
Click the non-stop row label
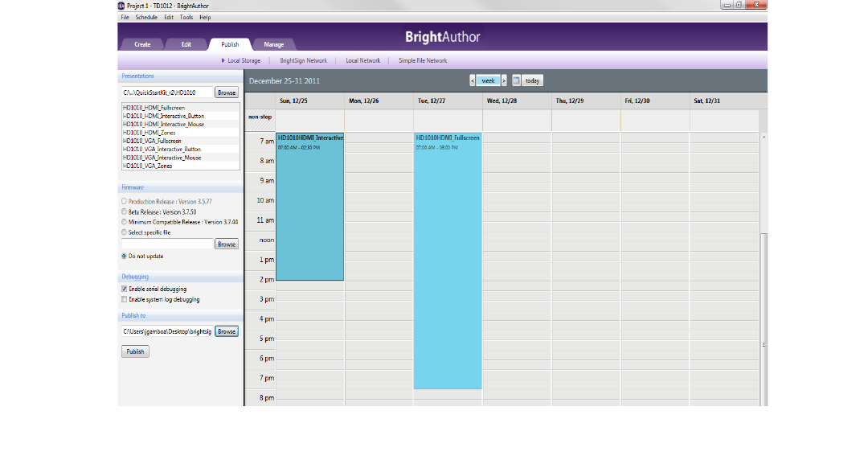click(x=260, y=117)
